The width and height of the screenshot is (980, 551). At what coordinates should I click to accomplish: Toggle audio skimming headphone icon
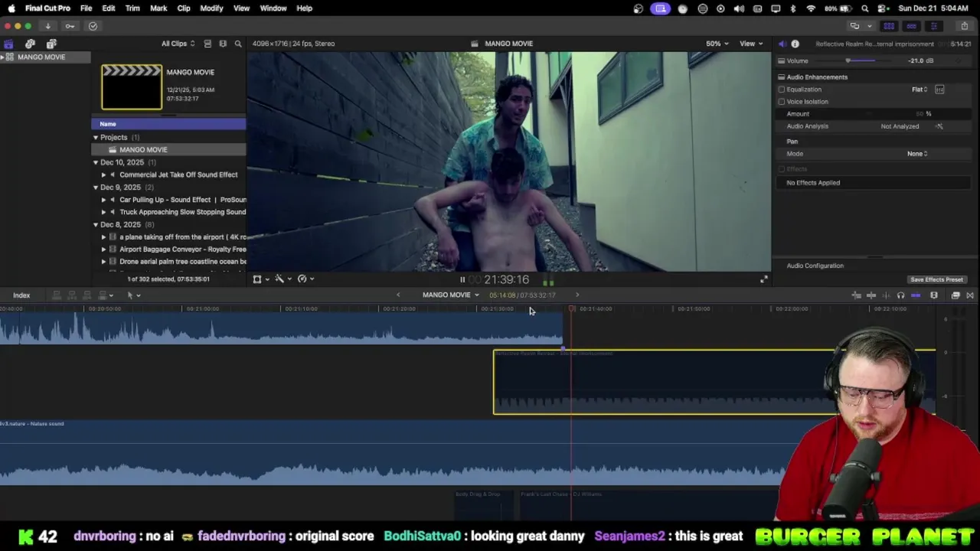point(900,295)
